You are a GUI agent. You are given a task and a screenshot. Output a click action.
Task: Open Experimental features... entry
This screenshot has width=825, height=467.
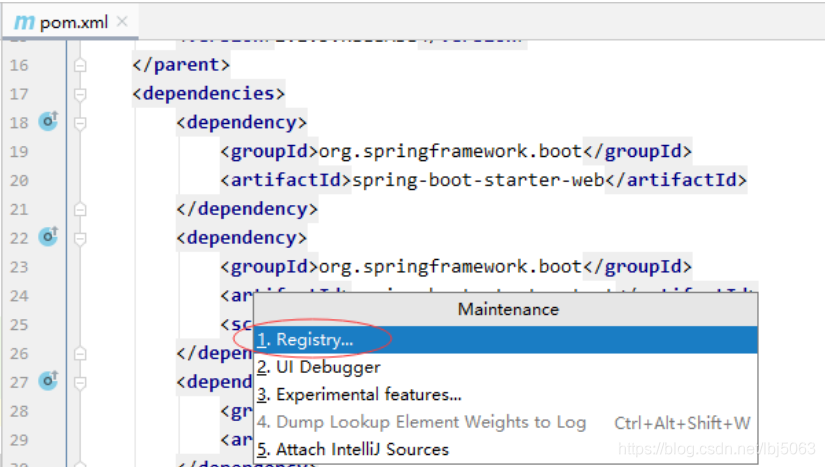506,394
